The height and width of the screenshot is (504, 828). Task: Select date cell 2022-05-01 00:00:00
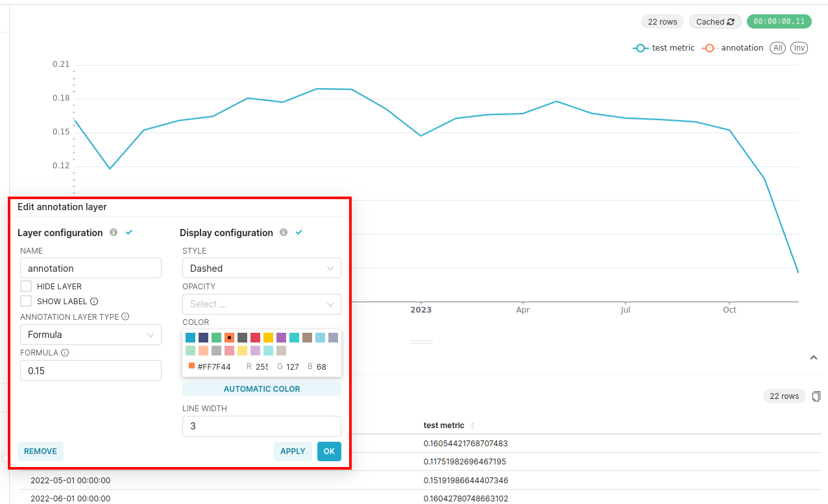pyautogui.click(x=70, y=480)
